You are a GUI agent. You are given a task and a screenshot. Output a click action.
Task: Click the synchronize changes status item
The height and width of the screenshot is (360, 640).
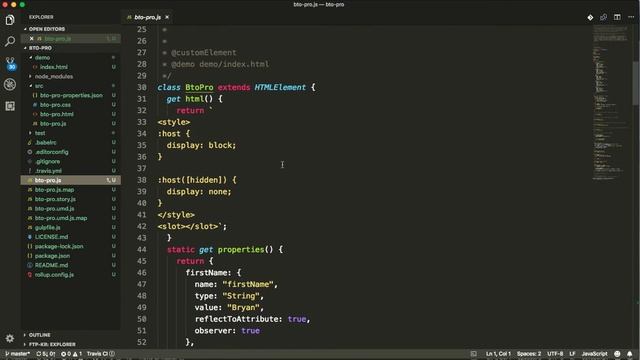[46, 354]
